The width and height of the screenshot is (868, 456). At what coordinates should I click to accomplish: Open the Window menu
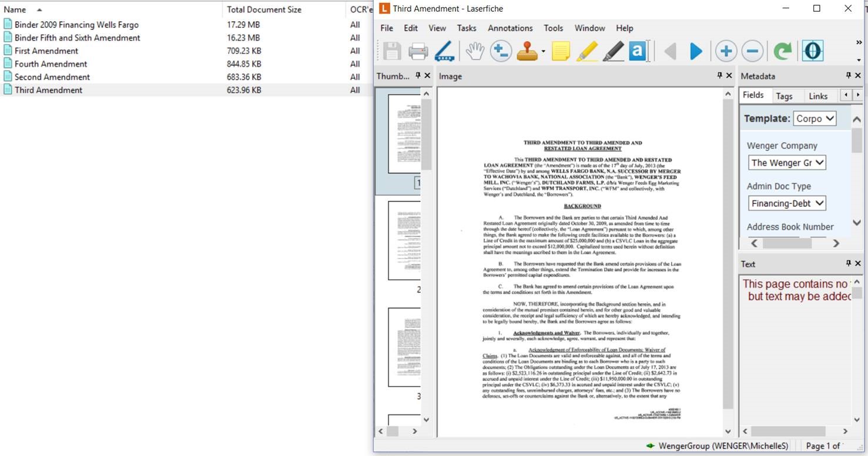pyautogui.click(x=589, y=28)
